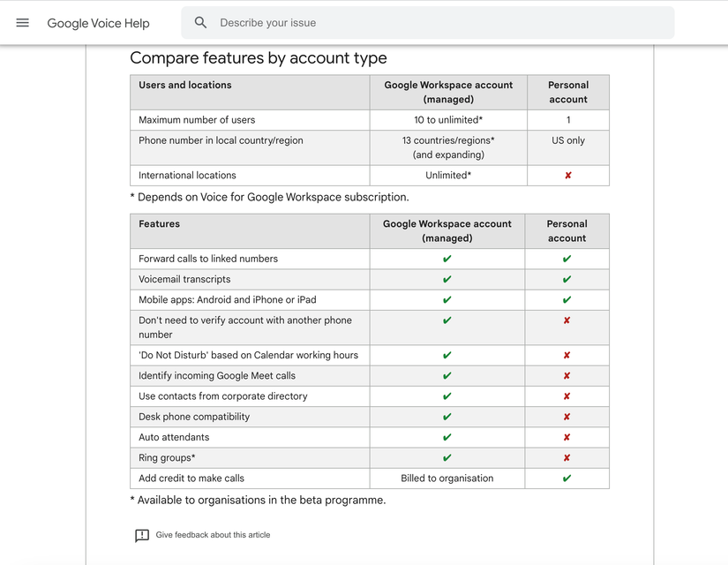This screenshot has height=565, width=728.
Task: Click Personal checkmark for Mobile apps row
Action: pyautogui.click(x=567, y=299)
